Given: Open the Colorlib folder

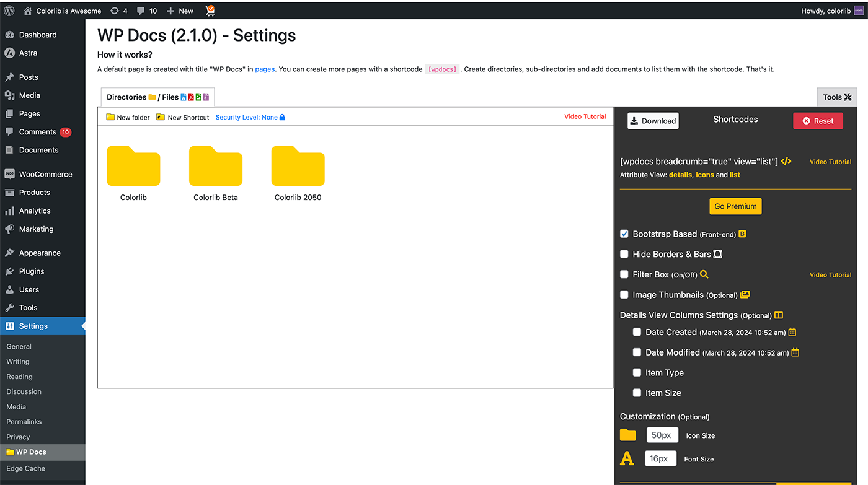Looking at the screenshot, I should tap(133, 166).
